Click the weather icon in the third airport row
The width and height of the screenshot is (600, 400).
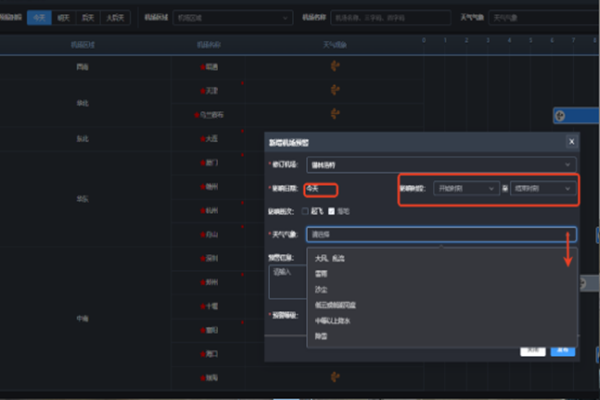coord(333,115)
